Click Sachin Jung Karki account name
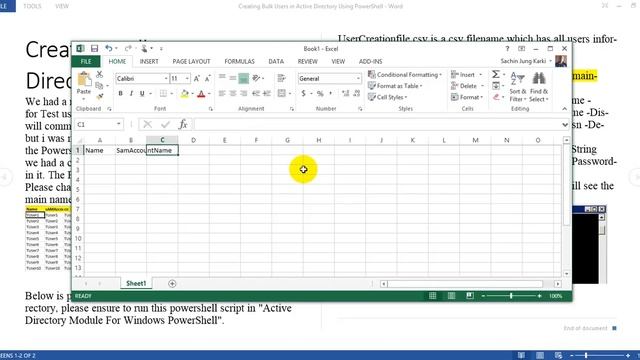The width and height of the screenshot is (640, 360). [x=523, y=61]
